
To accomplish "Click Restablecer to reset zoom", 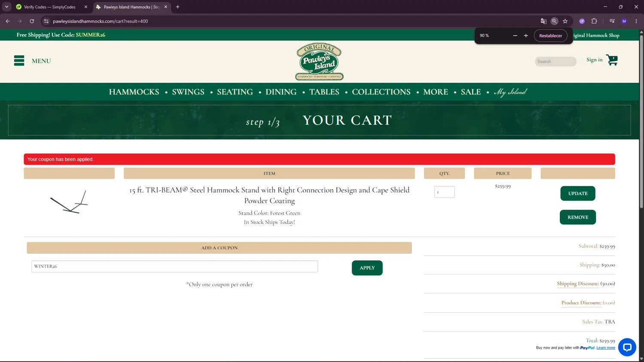I will point(550,36).
